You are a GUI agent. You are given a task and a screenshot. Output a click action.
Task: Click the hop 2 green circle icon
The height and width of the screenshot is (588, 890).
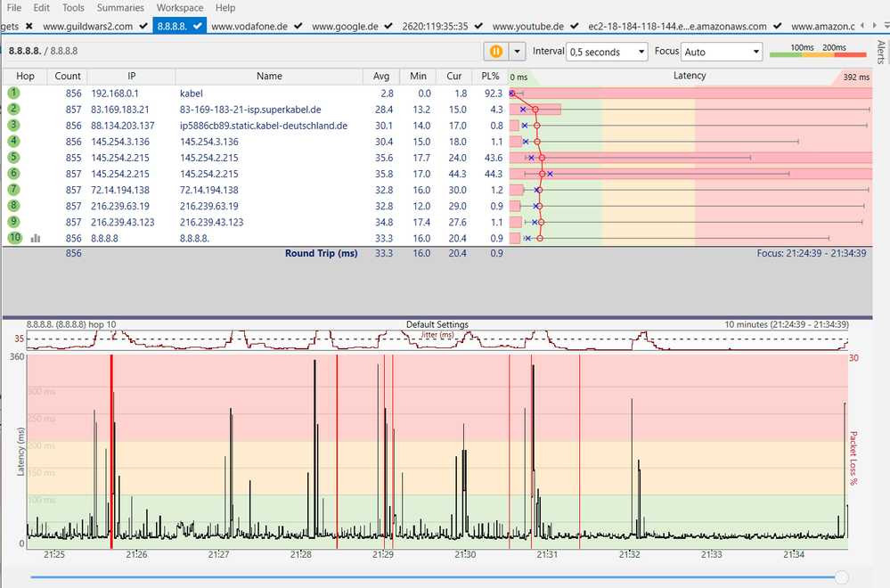coord(14,109)
